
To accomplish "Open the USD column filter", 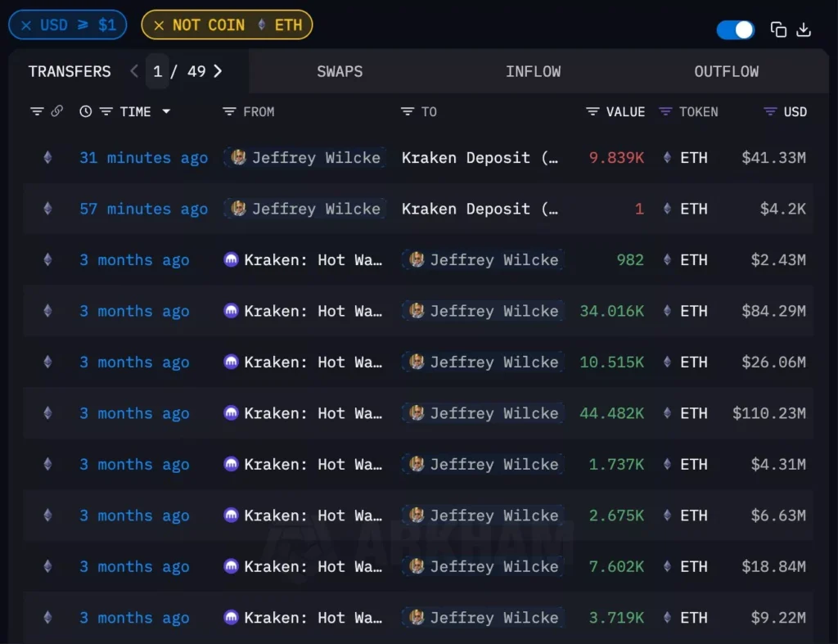I will point(770,111).
